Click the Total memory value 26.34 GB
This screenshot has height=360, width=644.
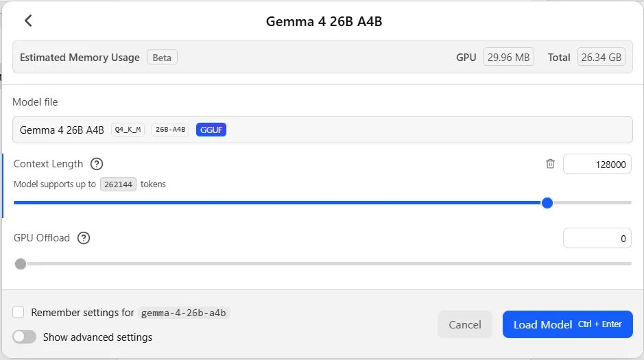601,58
